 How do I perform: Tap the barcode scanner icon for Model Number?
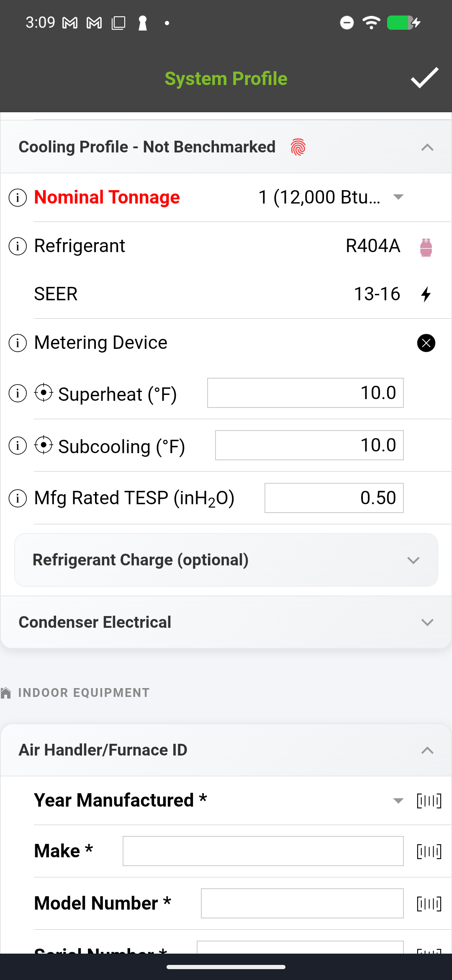429,903
